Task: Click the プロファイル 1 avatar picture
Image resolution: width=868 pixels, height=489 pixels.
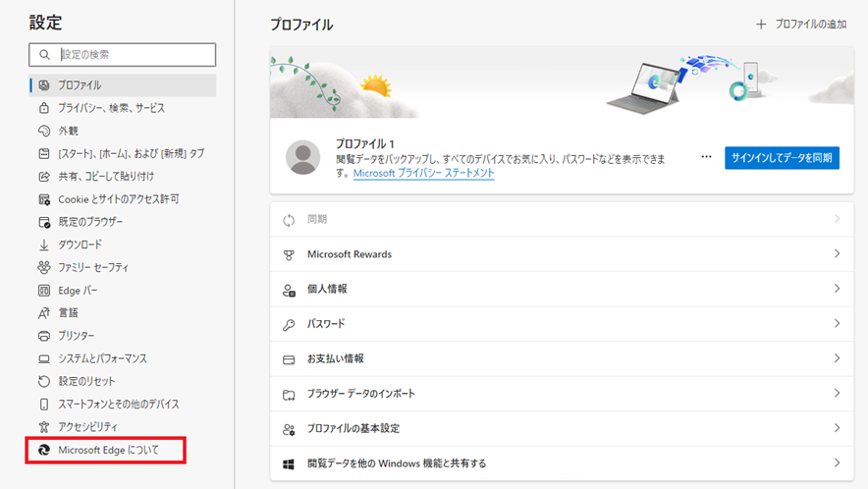Action: 302,158
